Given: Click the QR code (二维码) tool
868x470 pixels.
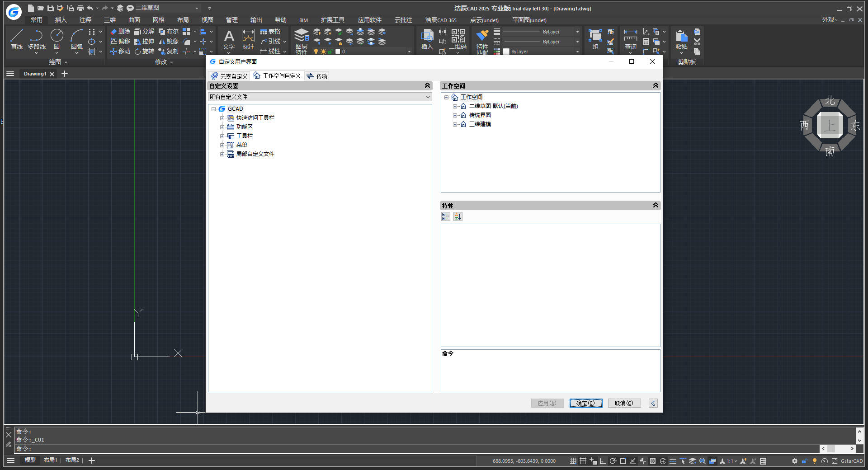Looking at the screenshot, I should pos(458,39).
